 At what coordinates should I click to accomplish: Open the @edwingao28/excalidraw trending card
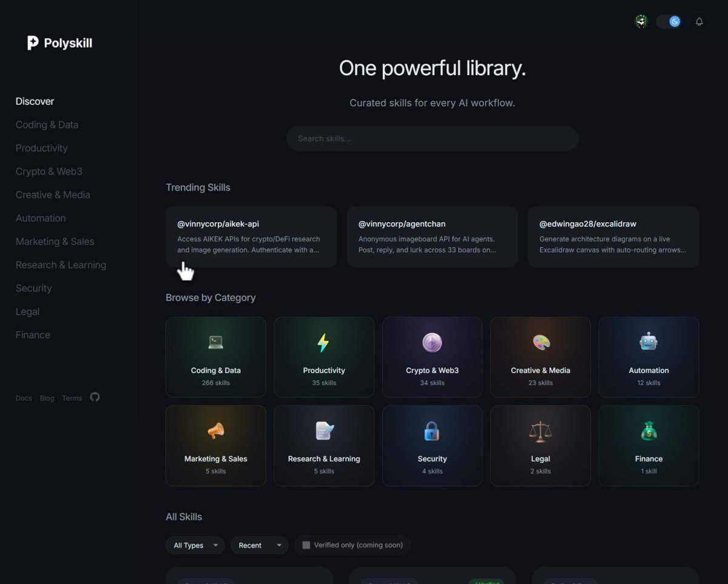(x=613, y=237)
